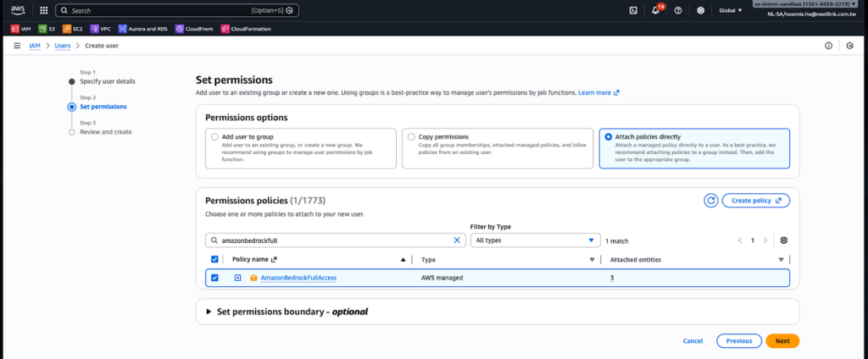Click the AWS managed type cell
Viewport: 868px width, 359px height.
442,278
